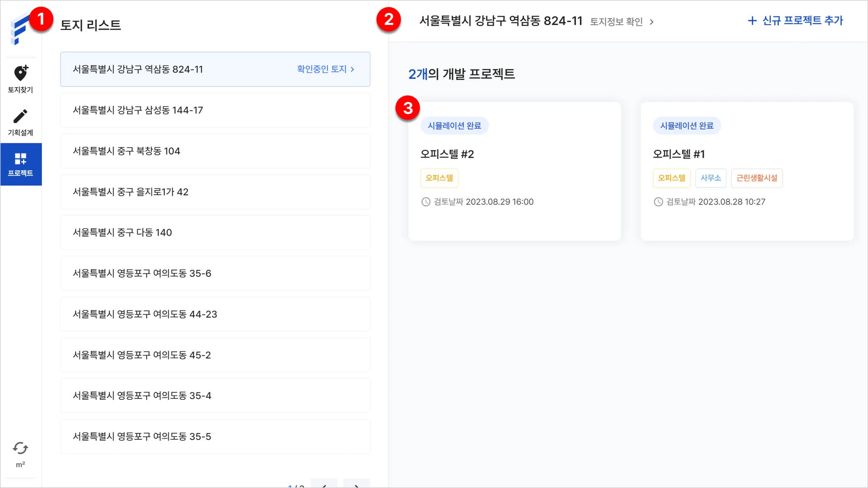Image resolution: width=868 pixels, height=488 pixels.
Task: Click 시뮬레이션 완료 badge on 오피스텔 #2
Action: pos(454,126)
